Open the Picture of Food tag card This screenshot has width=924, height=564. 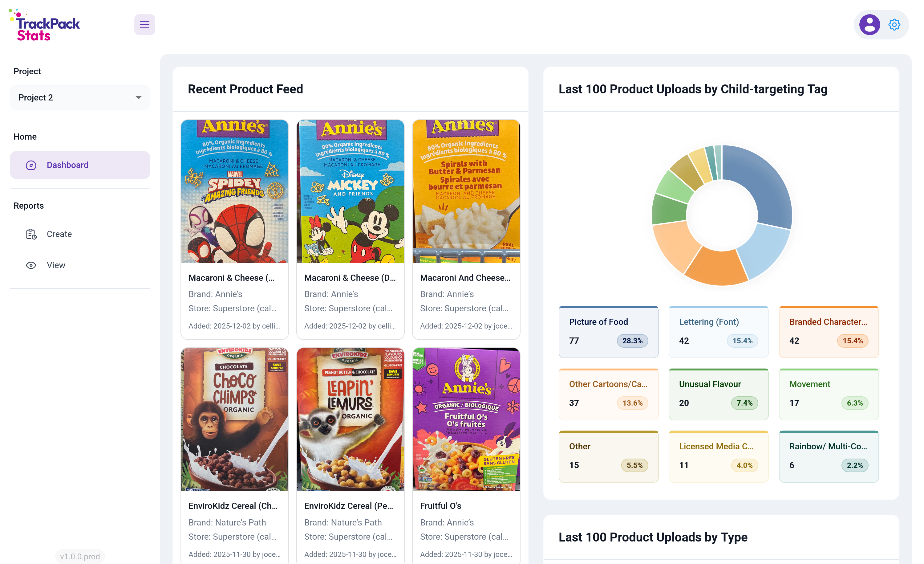(608, 332)
